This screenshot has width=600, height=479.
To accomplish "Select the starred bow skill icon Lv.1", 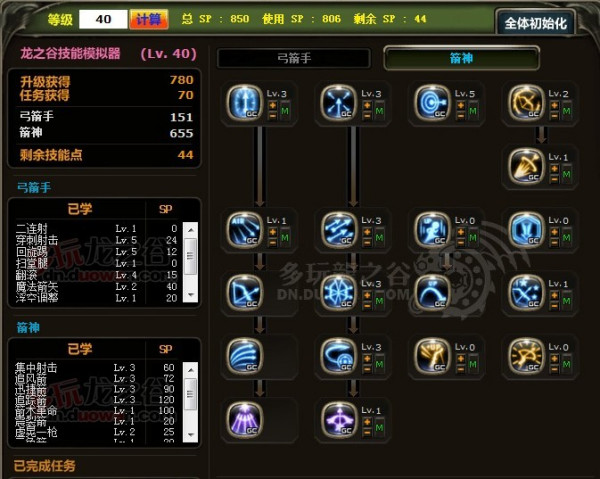I will 526,293.
